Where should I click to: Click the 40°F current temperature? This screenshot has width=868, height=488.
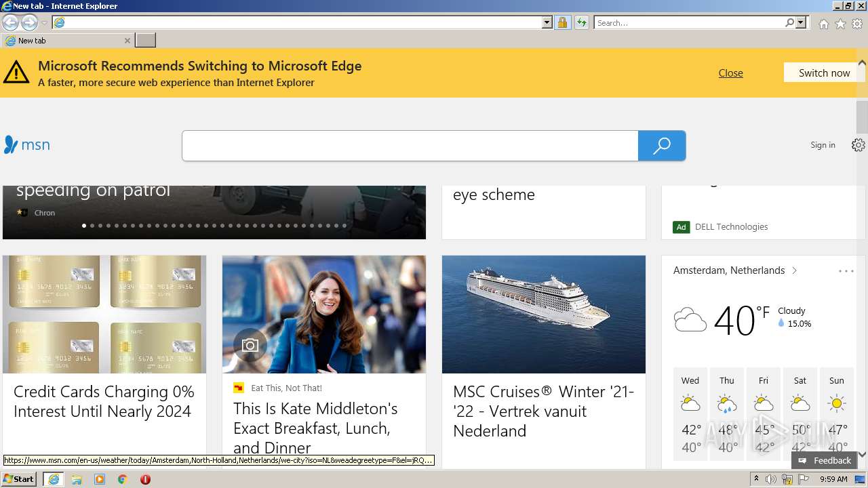pos(742,321)
